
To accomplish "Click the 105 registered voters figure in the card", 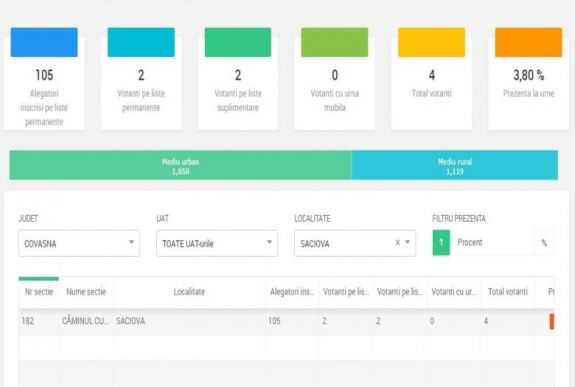I will pos(44,75).
